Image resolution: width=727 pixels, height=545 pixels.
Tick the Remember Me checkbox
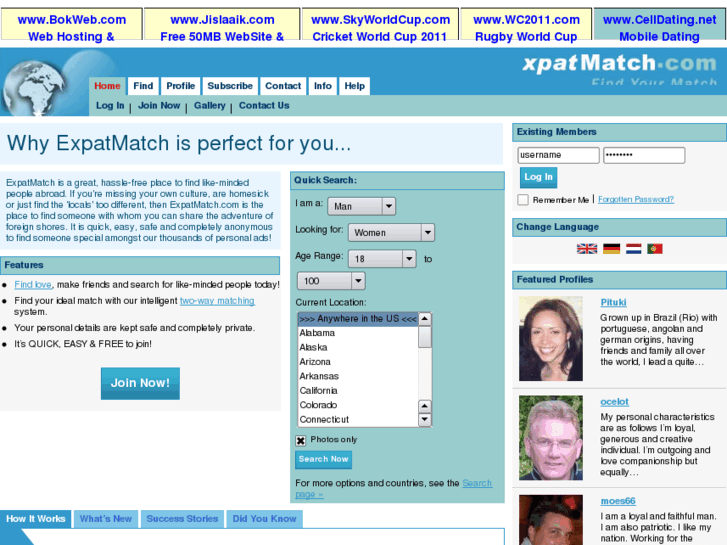coord(523,200)
